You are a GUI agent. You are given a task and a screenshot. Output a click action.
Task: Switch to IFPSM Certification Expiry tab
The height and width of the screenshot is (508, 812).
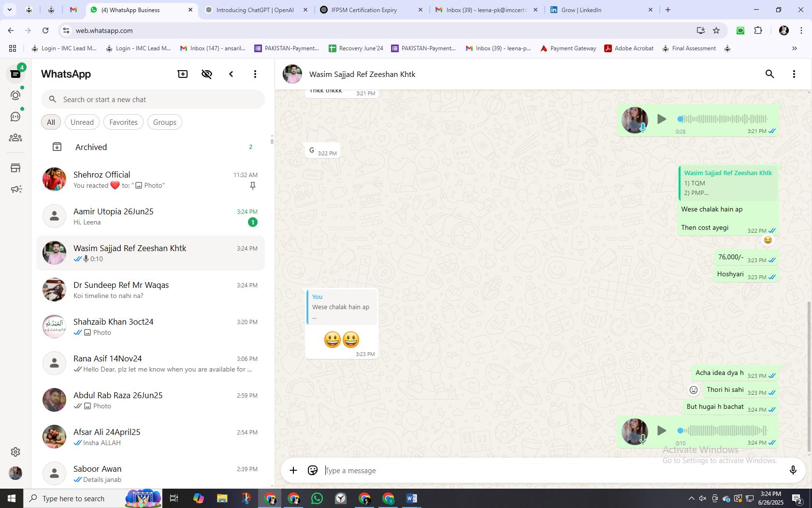coord(364,10)
